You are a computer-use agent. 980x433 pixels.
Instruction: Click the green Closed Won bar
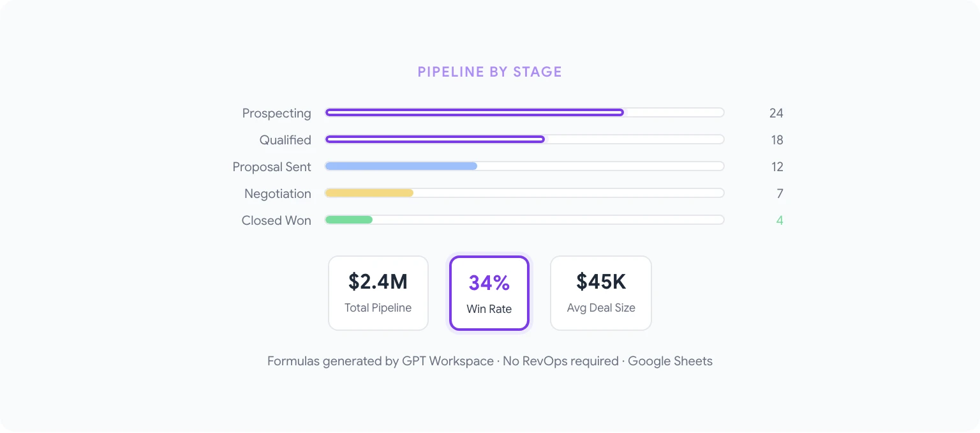tap(348, 220)
